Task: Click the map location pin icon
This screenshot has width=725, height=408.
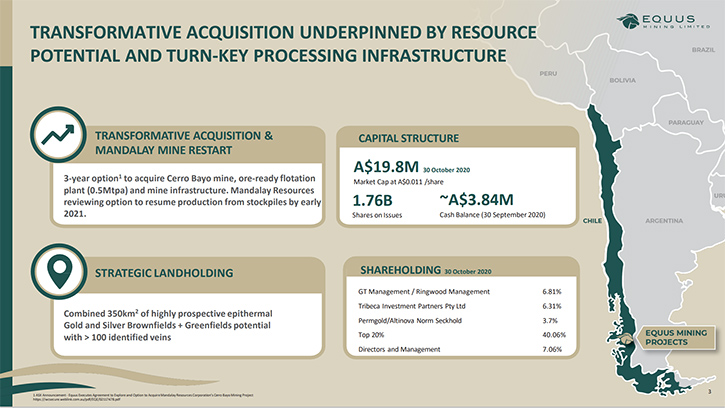Action: (x=60, y=272)
